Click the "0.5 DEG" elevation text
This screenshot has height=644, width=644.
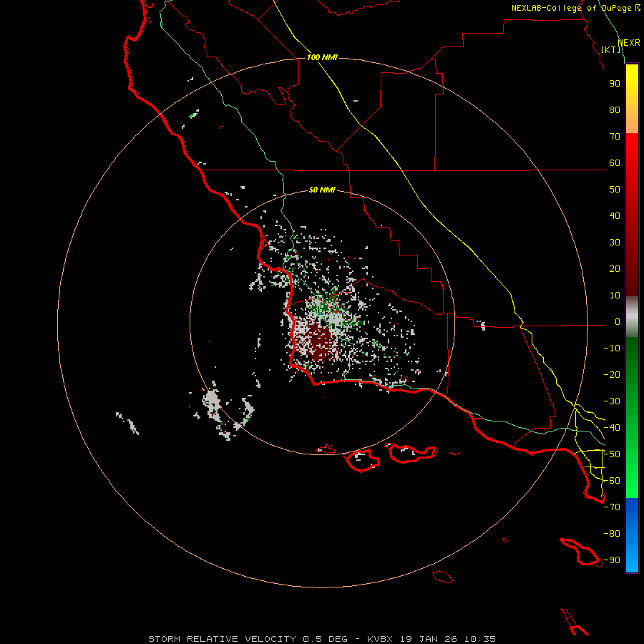point(326,639)
